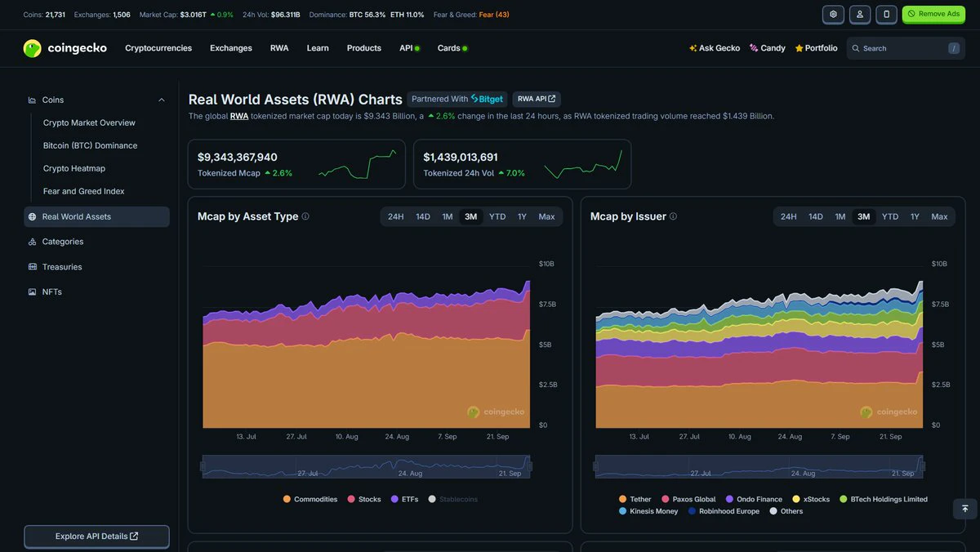
Task: Click the Portfolio star icon
Action: (800, 48)
